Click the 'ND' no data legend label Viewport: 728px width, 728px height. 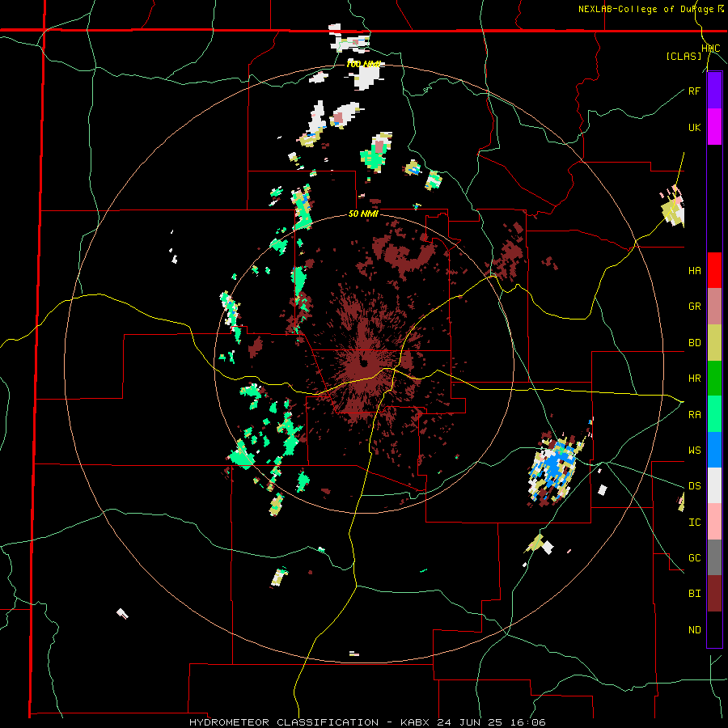point(694,630)
